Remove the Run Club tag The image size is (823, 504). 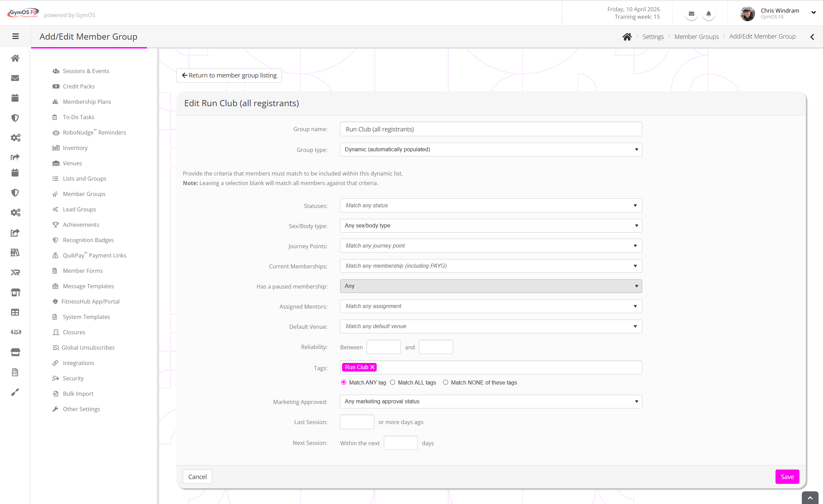(373, 367)
